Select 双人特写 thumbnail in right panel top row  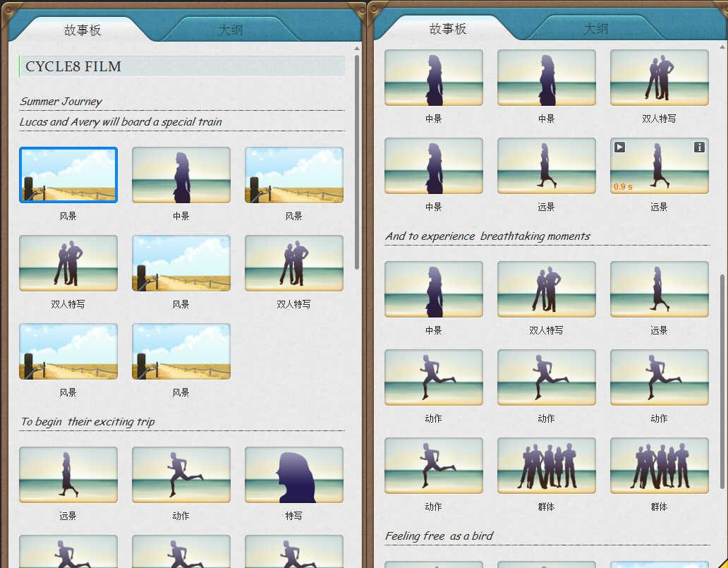(x=660, y=78)
